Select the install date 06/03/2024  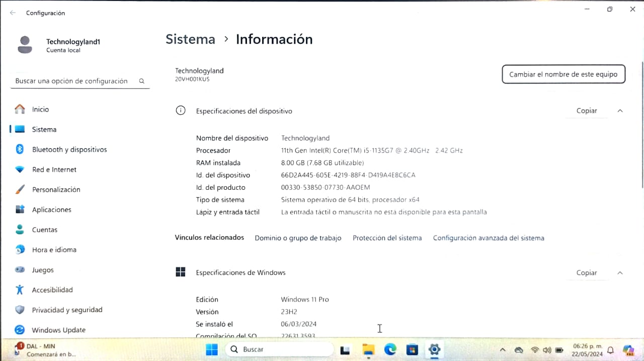pyautogui.click(x=299, y=324)
